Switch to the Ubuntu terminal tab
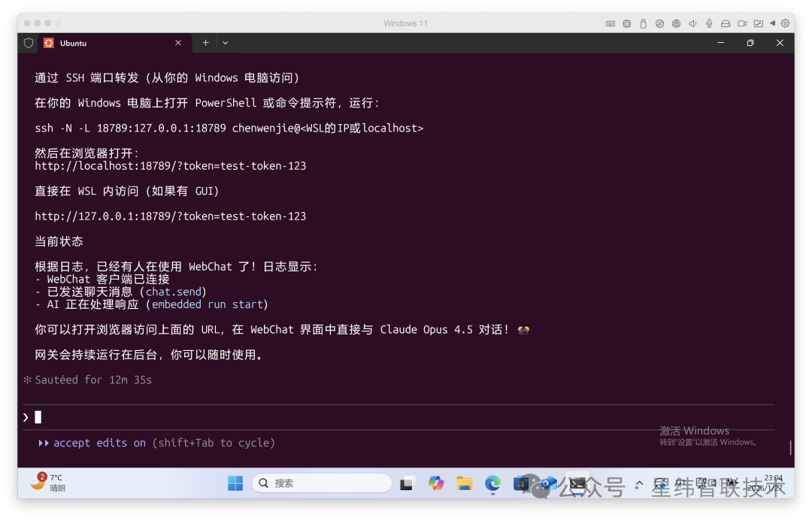This screenshot has width=812, height=520. click(105, 43)
